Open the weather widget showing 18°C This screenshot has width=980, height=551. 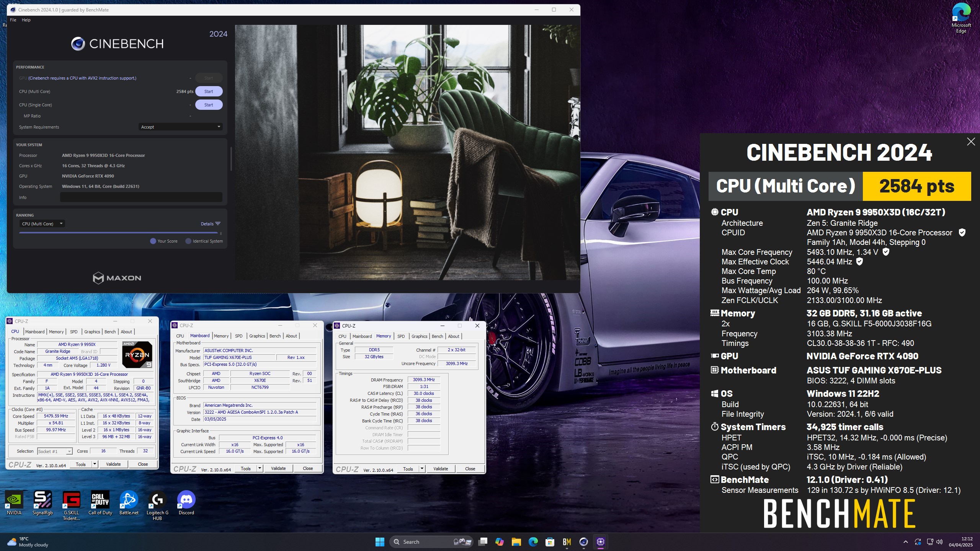pos(28,542)
